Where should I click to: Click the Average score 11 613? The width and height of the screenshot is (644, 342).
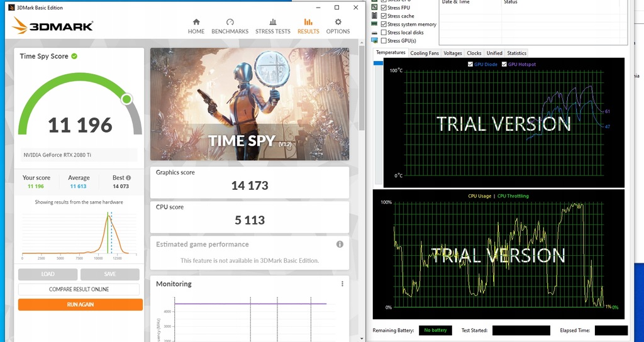click(x=78, y=186)
